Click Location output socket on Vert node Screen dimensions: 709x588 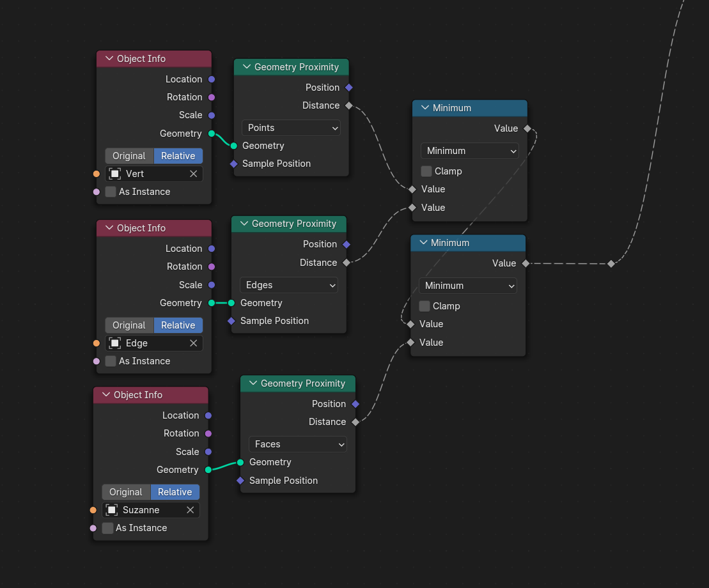[x=211, y=79]
